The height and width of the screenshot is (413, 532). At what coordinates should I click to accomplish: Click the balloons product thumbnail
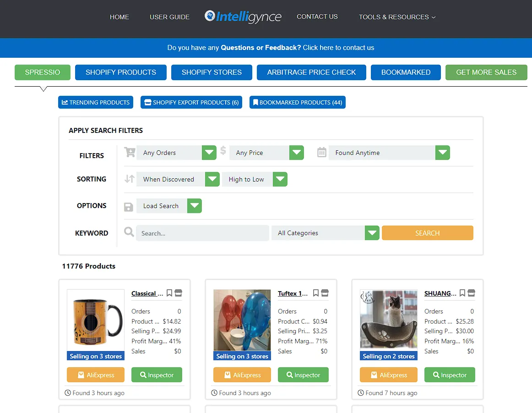point(242,320)
